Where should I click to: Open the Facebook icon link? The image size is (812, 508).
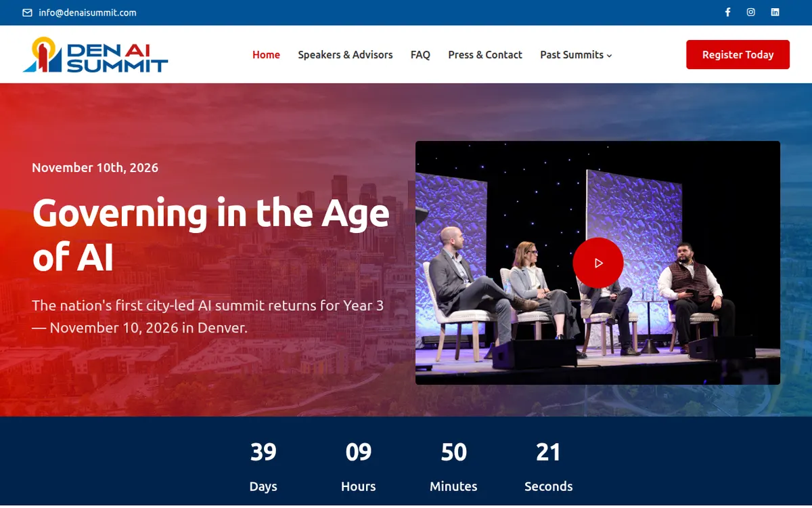click(x=728, y=12)
